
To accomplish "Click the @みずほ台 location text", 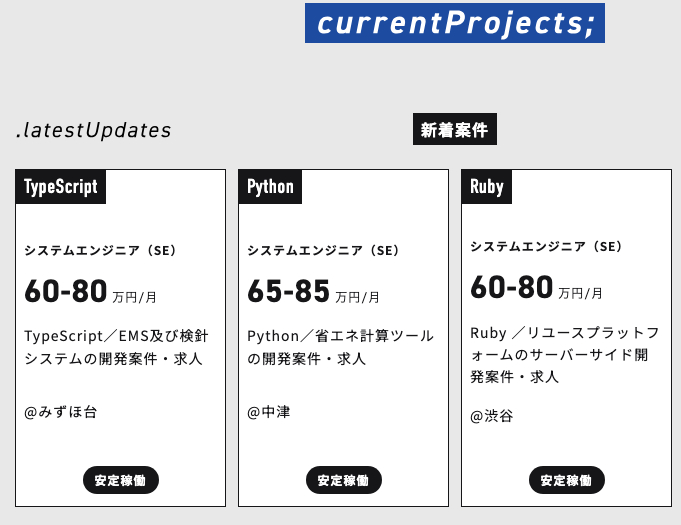I will coord(61,411).
